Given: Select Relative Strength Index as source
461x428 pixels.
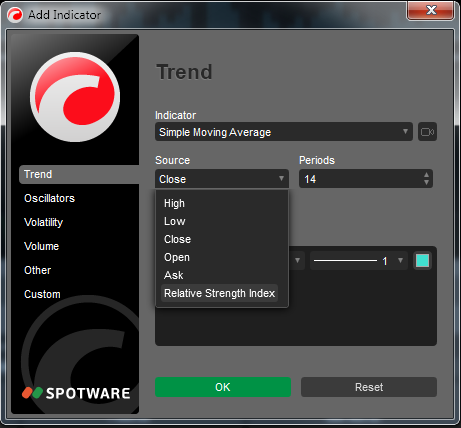Looking at the screenshot, I should point(219,293).
